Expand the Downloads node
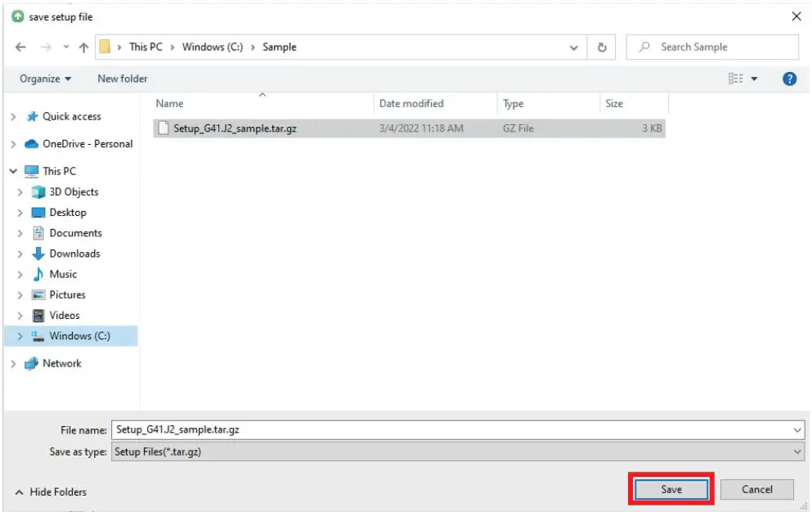This screenshot has width=812, height=512. (20, 254)
